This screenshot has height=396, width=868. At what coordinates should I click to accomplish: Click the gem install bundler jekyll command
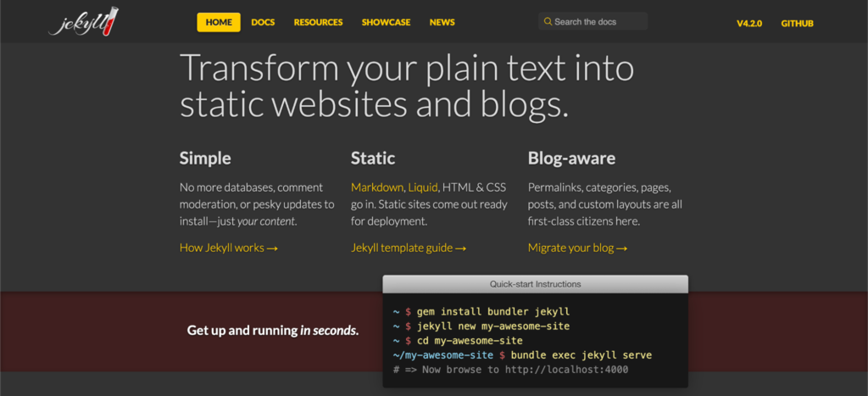(x=492, y=311)
